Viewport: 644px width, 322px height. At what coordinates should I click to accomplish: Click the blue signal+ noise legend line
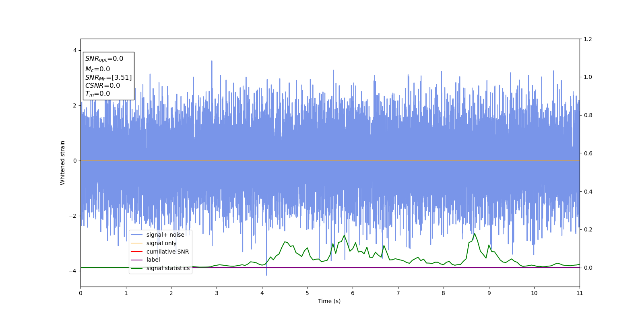[137, 235]
